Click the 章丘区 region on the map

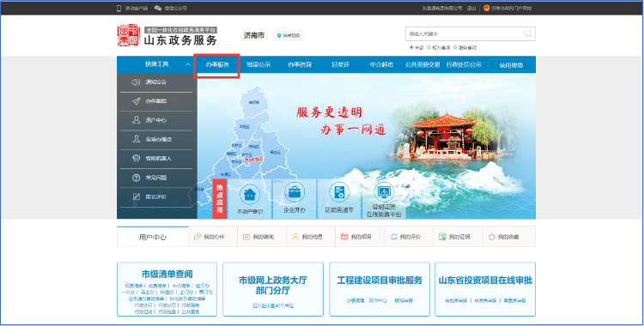pyautogui.click(x=275, y=153)
